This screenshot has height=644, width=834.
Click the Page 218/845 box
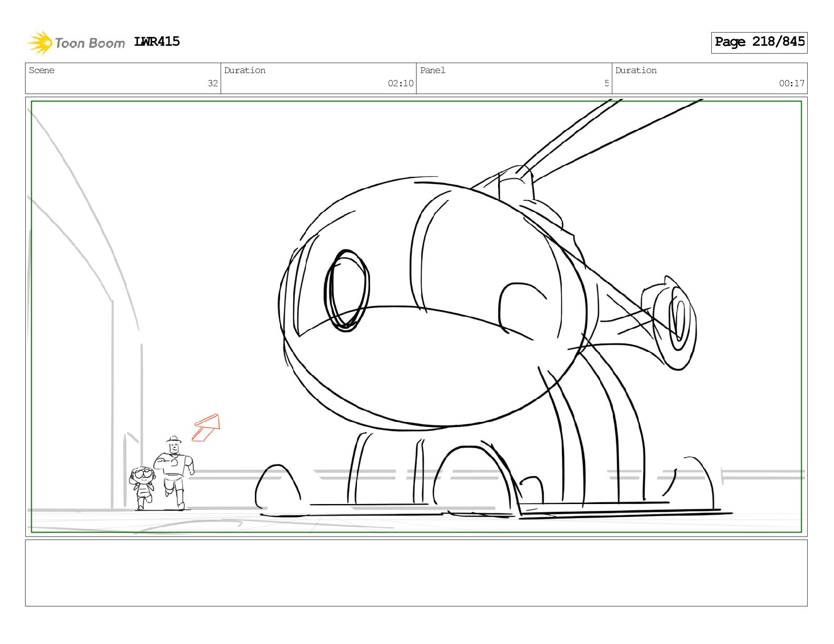pos(759,42)
